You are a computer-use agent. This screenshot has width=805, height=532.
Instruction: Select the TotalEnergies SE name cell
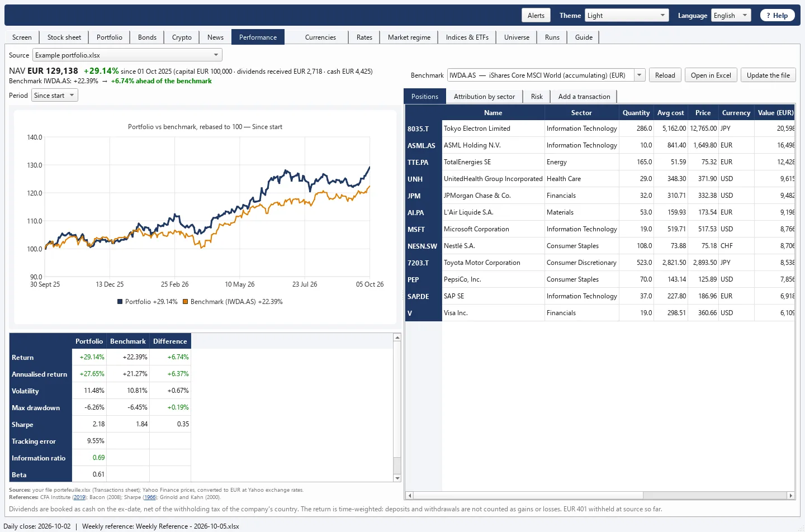point(493,162)
